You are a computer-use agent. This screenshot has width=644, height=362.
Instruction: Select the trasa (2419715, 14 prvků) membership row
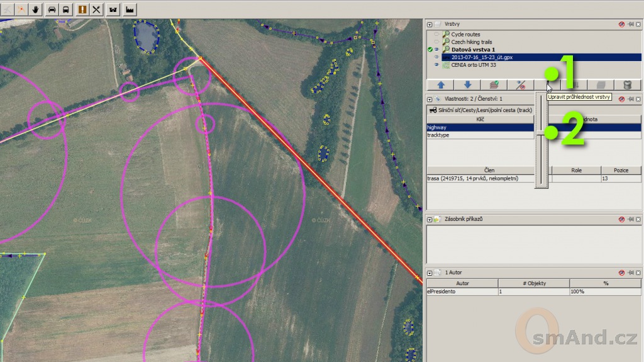click(x=480, y=179)
